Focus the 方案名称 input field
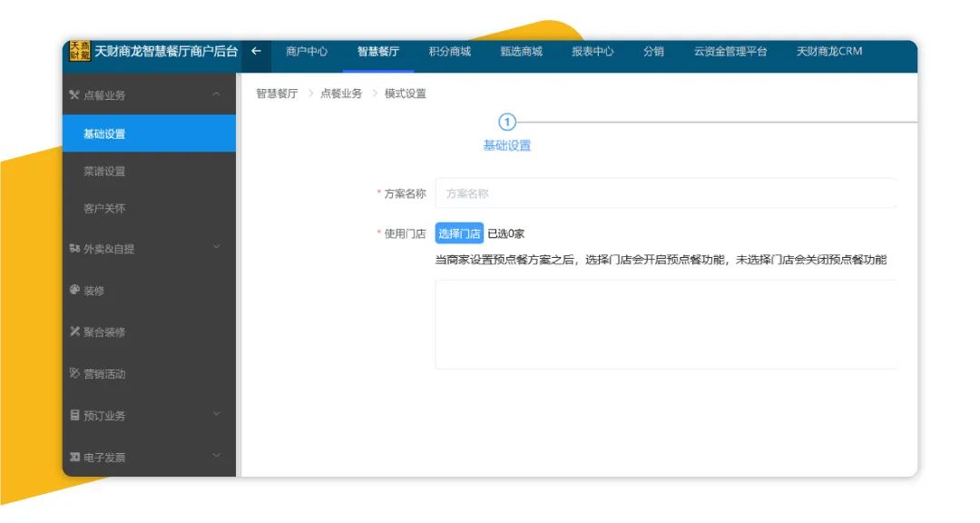Screen dimensions: 980x523 pyautogui.click(x=666, y=193)
